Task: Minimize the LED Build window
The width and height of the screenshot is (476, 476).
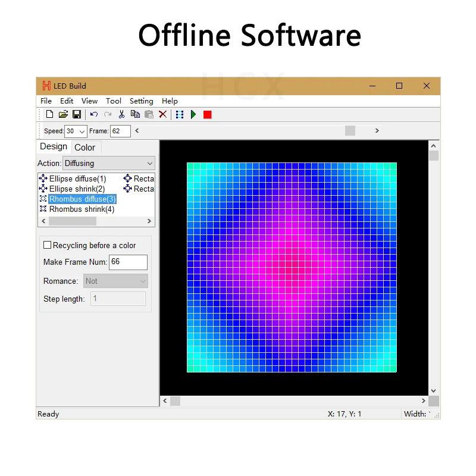Action: point(372,86)
